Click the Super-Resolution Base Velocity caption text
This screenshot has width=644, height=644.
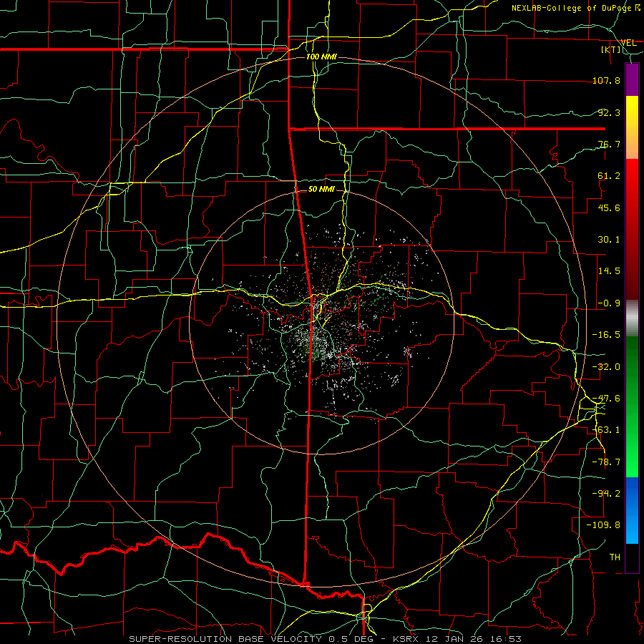pyautogui.click(x=326, y=639)
